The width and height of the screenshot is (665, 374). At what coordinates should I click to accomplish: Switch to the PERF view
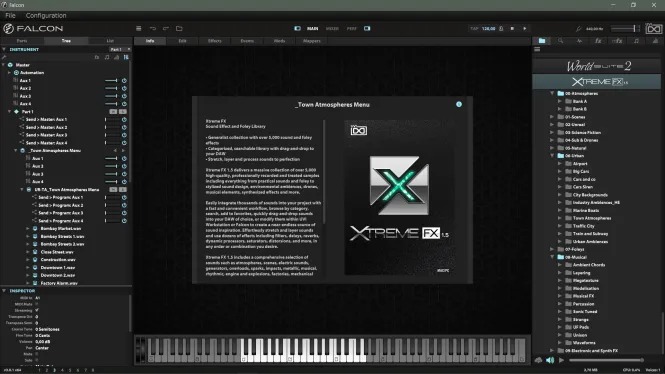coord(352,28)
